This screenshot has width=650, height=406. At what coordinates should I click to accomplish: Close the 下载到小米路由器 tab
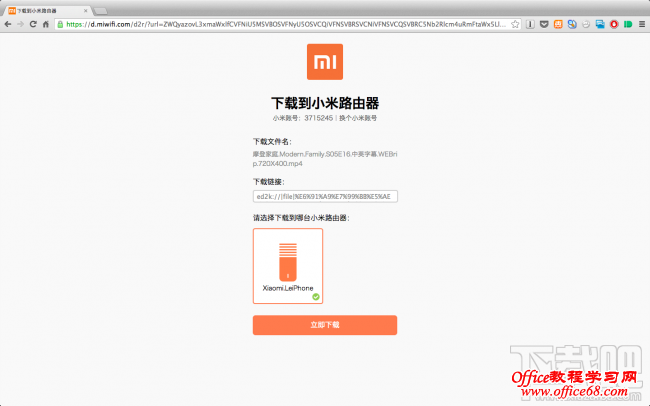click(86, 11)
